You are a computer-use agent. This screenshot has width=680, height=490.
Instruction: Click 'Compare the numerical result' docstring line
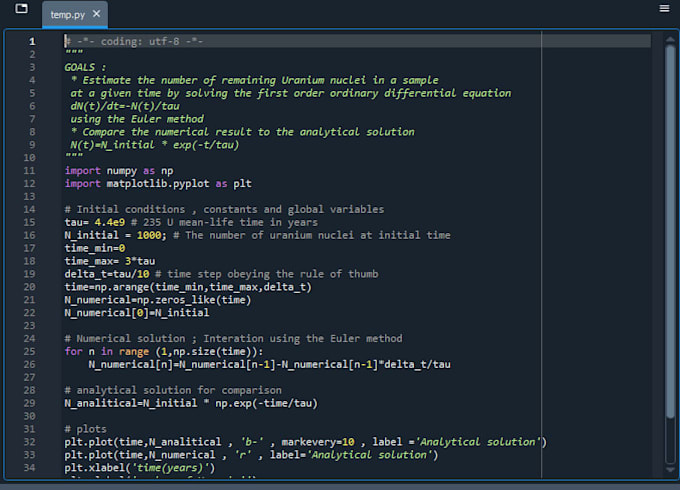coord(242,132)
